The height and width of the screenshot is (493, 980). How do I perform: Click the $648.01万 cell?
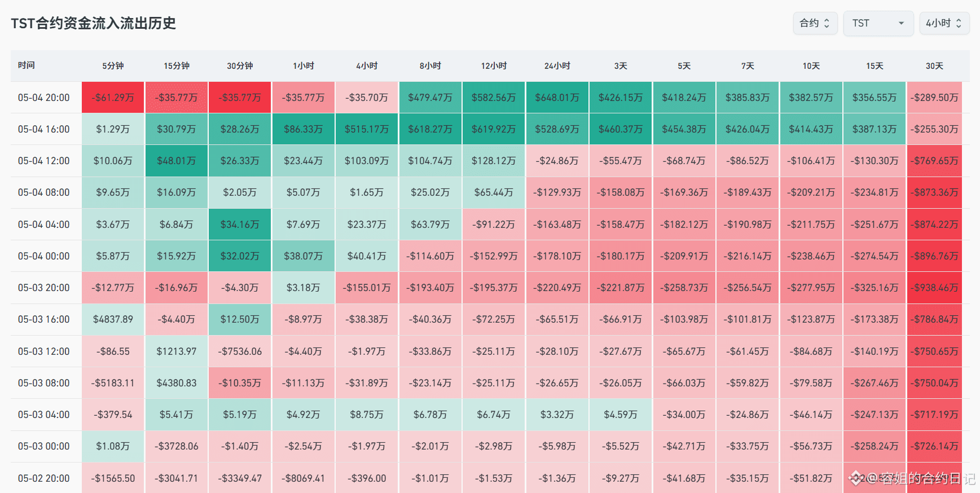point(557,98)
